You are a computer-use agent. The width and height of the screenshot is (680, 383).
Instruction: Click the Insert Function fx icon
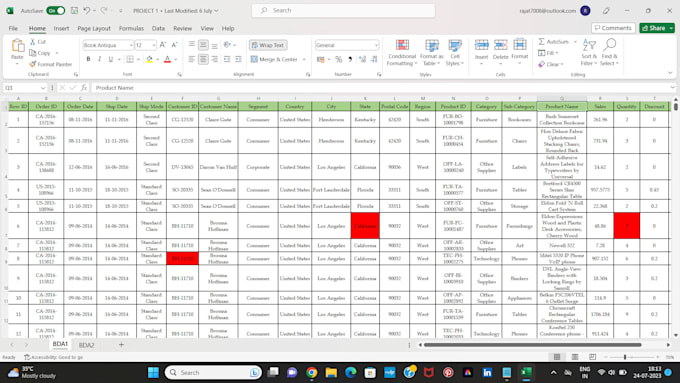84,88
